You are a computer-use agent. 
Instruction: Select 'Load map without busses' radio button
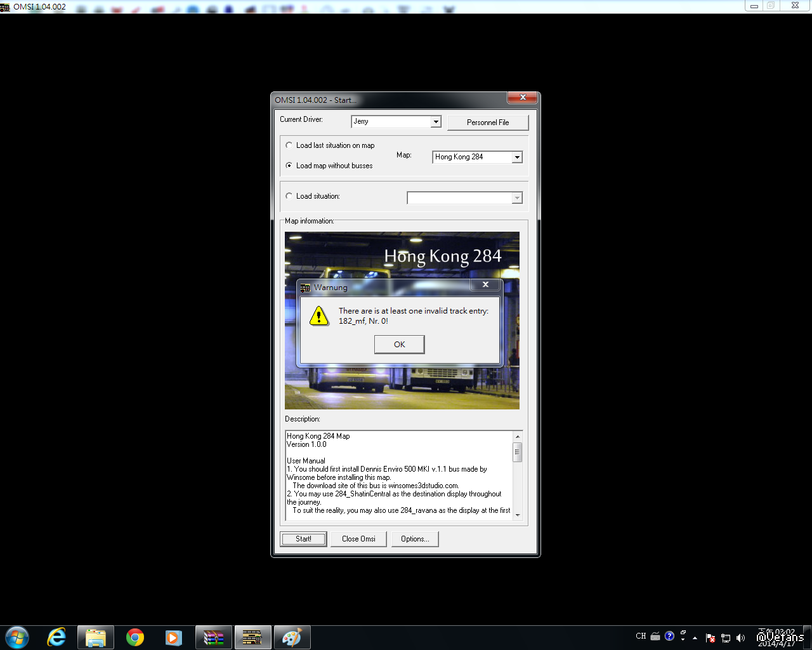[289, 166]
